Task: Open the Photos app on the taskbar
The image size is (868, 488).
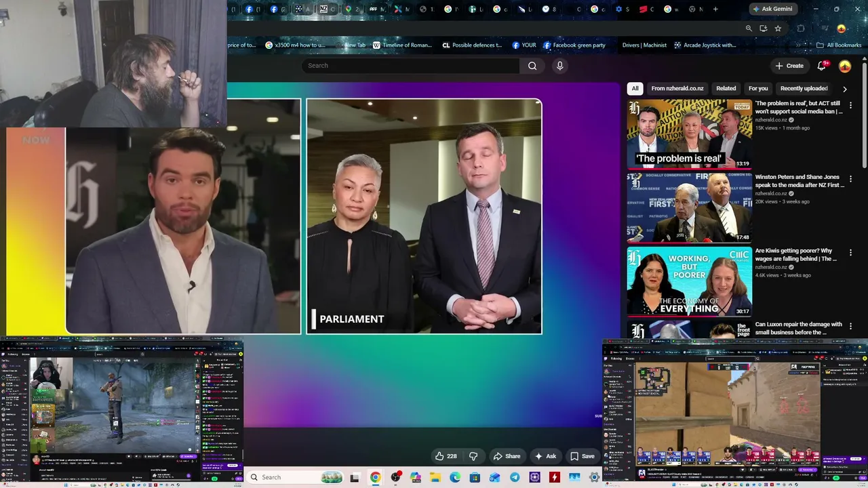Action: (575, 477)
